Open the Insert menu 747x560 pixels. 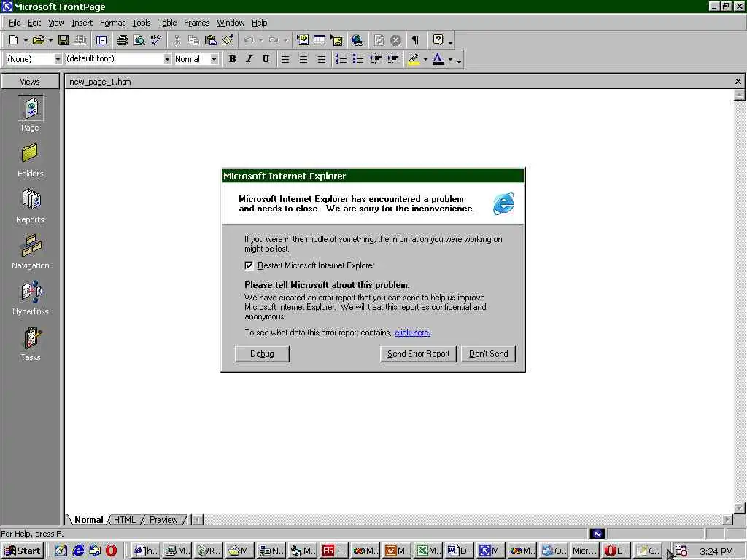pyautogui.click(x=82, y=23)
